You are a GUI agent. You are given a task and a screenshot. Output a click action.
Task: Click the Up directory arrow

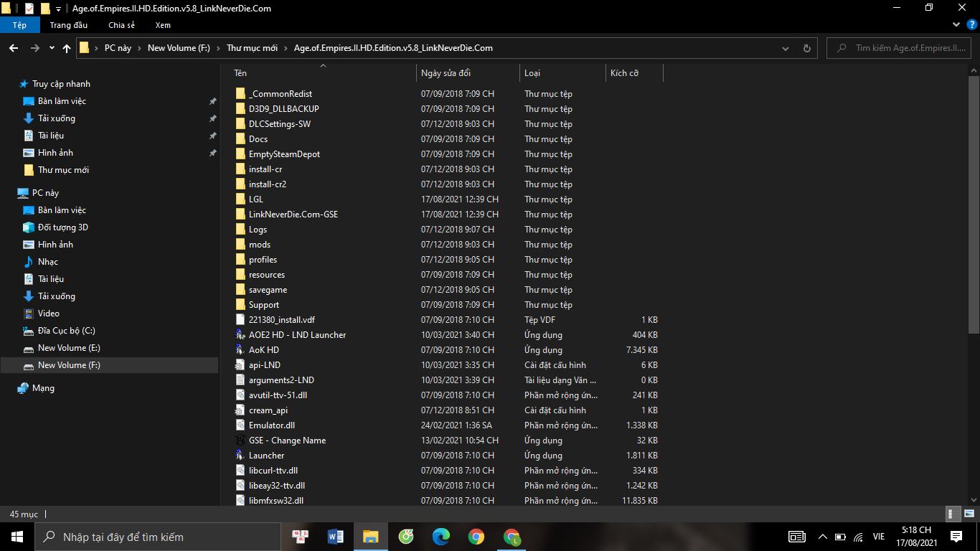tap(67, 48)
